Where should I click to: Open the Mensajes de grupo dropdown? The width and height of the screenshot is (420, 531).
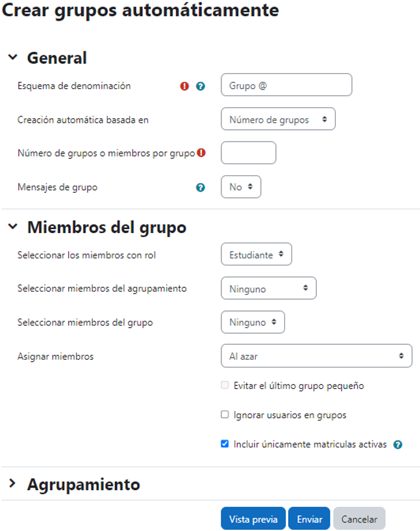pyautogui.click(x=241, y=186)
